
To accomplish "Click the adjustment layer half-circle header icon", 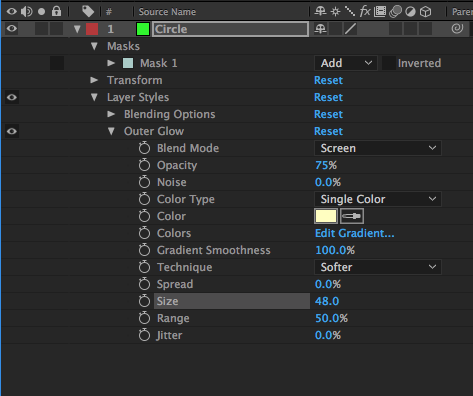I will [x=410, y=12].
